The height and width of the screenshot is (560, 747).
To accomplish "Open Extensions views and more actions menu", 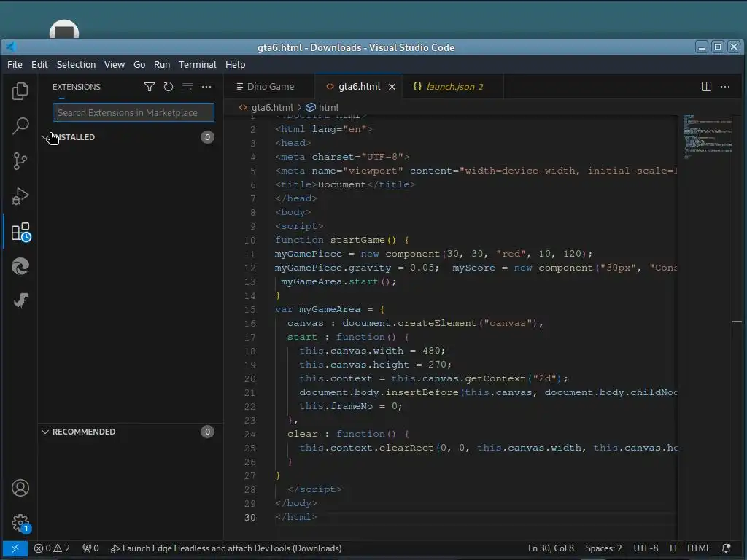I will [206, 87].
